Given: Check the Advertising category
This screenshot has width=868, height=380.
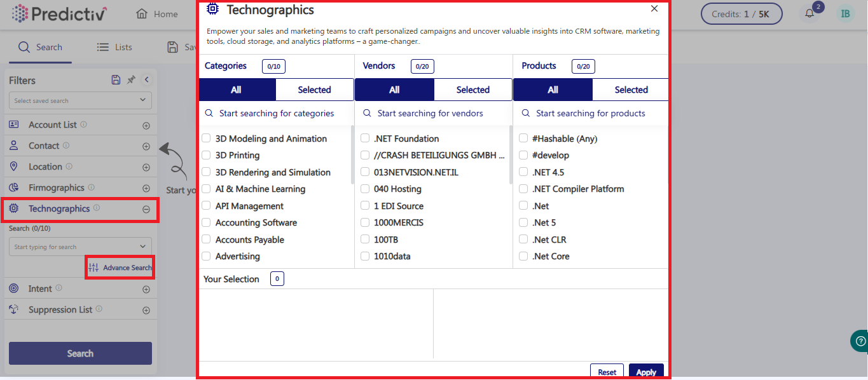Looking at the screenshot, I should pos(206,256).
